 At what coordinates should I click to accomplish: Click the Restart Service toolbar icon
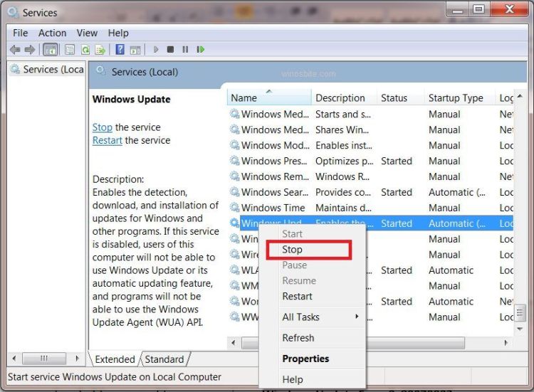tap(201, 50)
